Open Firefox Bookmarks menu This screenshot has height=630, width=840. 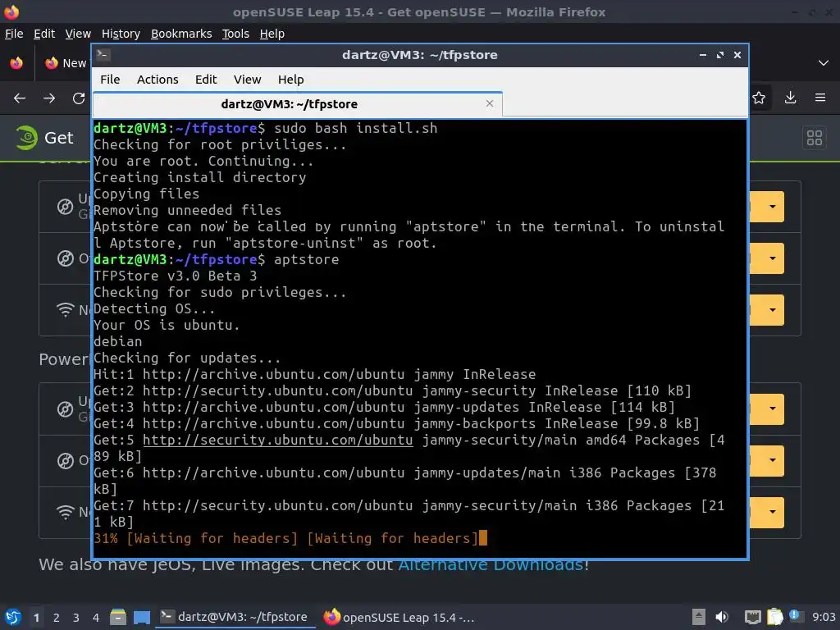181,34
